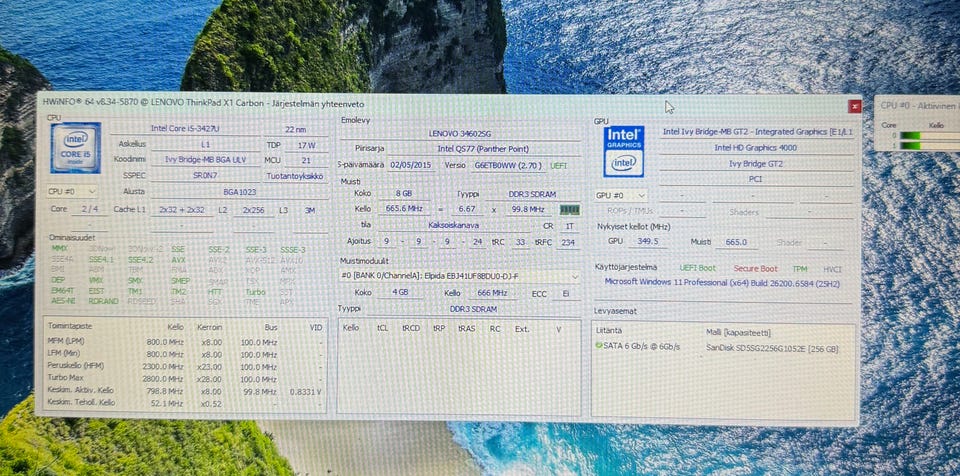Click the L1 cache 2x32 + 2x32 value
Screen dimensions: 960x476
[x=182, y=210]
